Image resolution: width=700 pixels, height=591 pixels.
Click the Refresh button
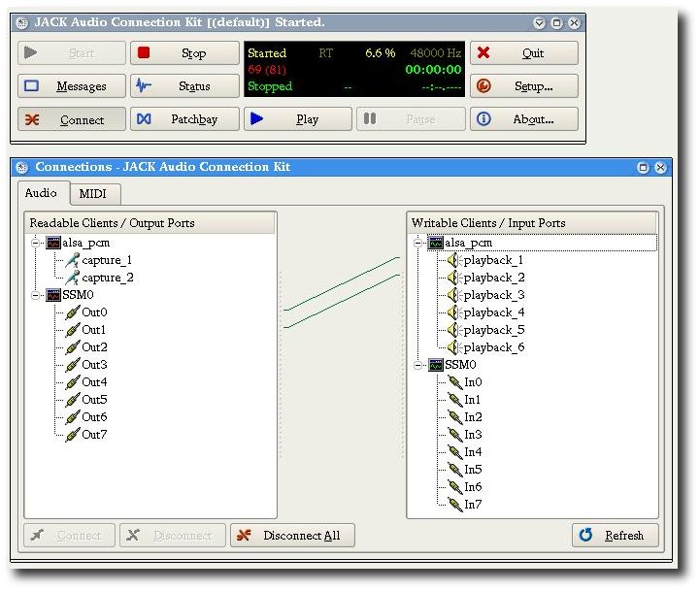616,536
